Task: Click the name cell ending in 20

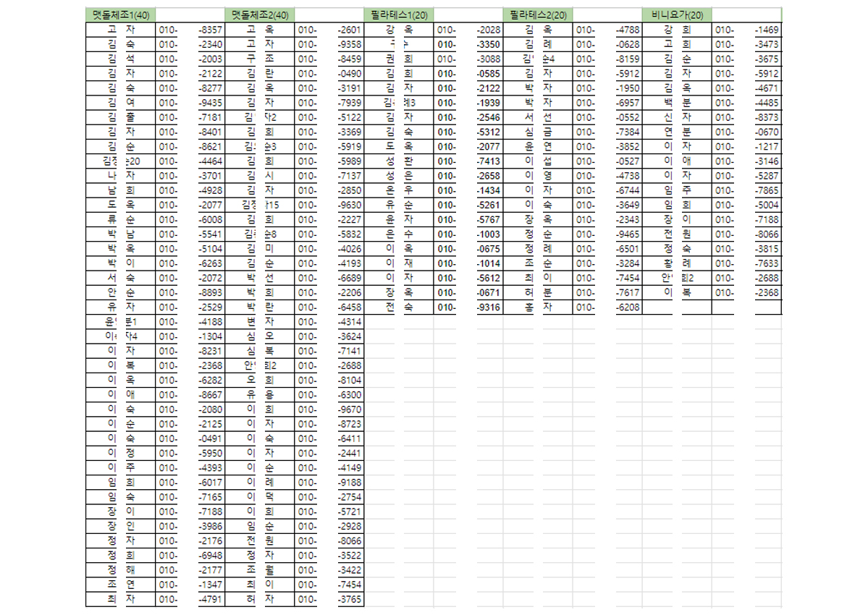Action: pyautogui.click(x=121, y=161)
